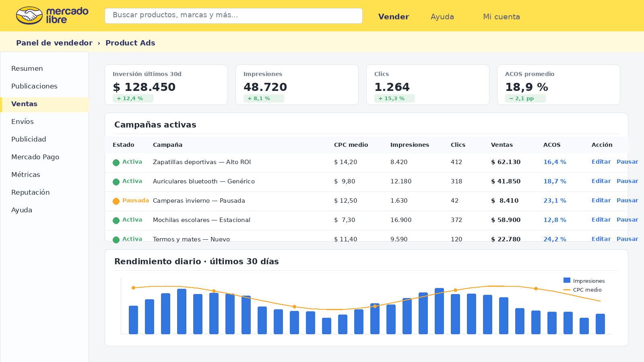The height and width of the screenshot is (362, 644).
Task: Edit the Termos y mates campaign
Action: (x=601, y=239)
